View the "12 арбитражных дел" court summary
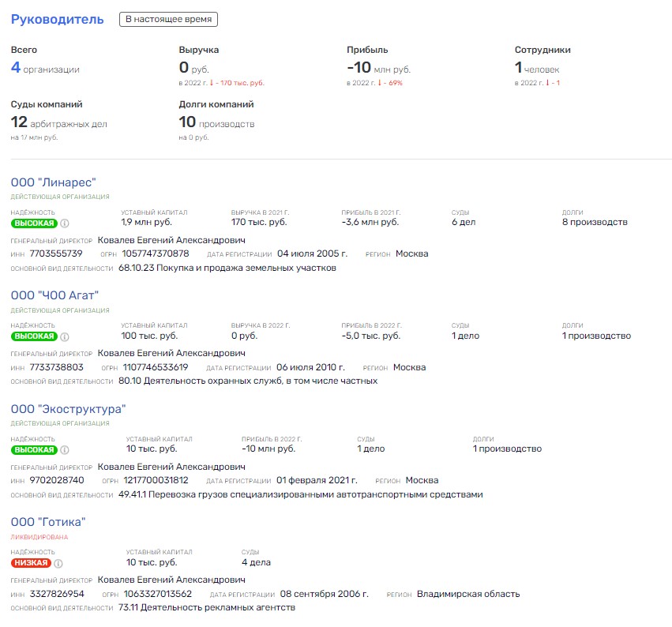 point(58,123)
